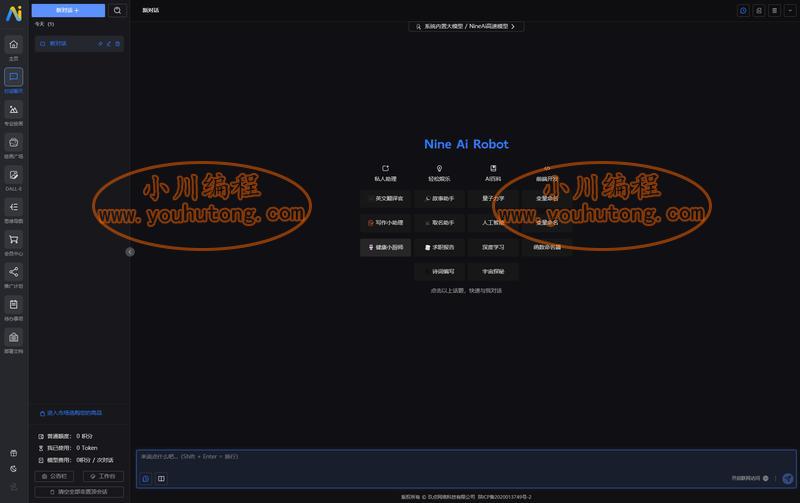Click the Ni logo at top left
800x503 pixels.
(x=14, y=13)
